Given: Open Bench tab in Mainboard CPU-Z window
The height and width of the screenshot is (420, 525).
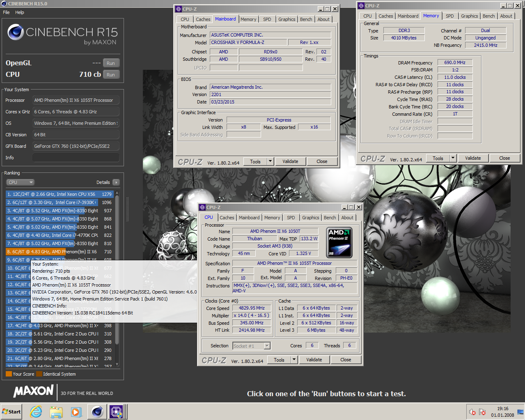Looking at the screenshot, I should click(306, 19).
